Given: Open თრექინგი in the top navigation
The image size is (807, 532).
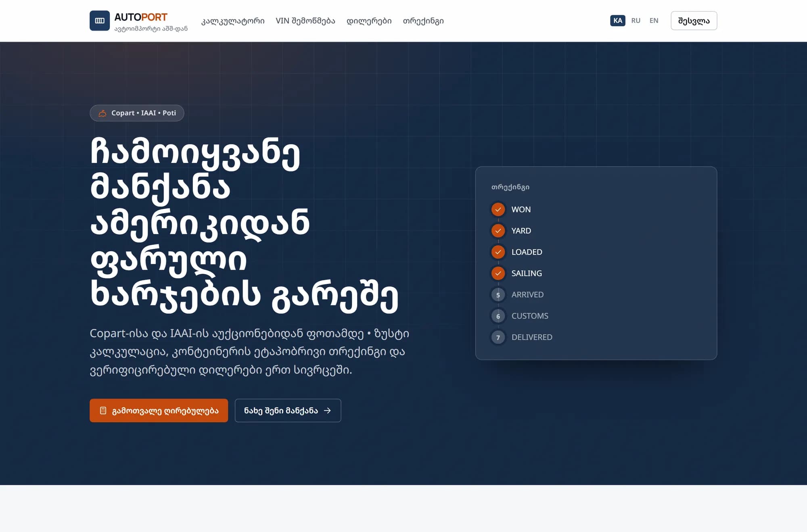Looking at the screenshot, I should coord(423,21).
